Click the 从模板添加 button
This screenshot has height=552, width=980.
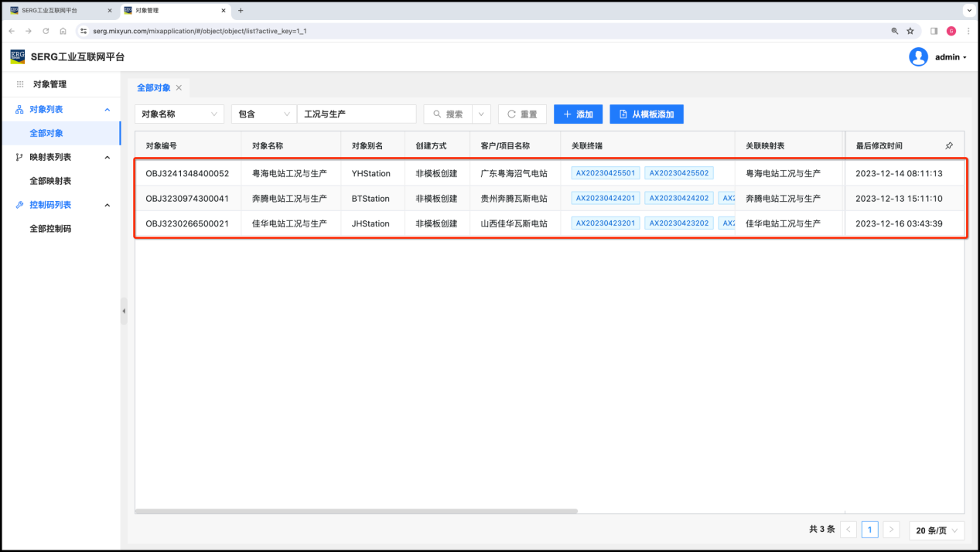(646, 114)
